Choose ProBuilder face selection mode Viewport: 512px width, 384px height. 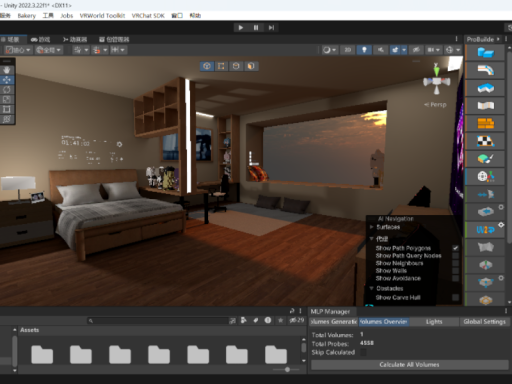[251, 66]
